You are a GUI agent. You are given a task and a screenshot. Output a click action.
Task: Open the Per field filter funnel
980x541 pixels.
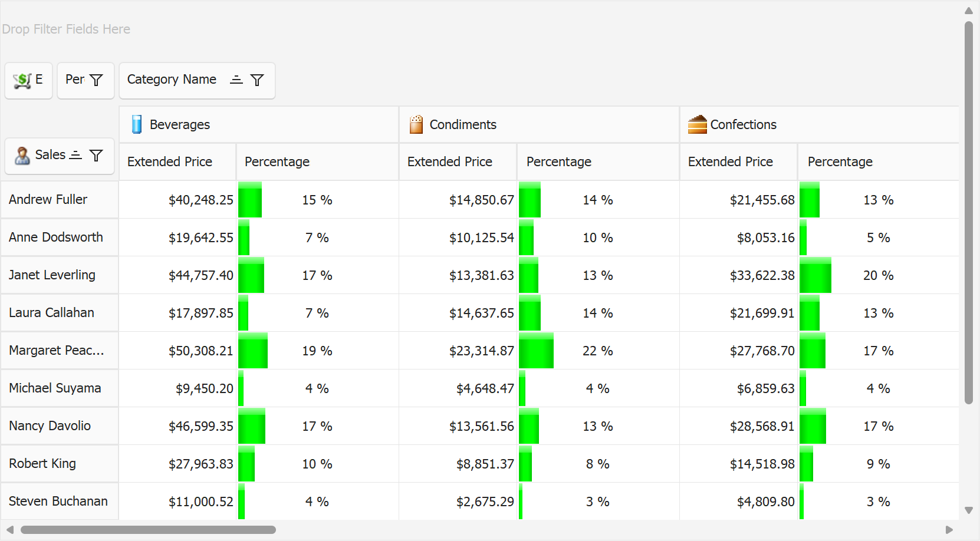pyautogui.click(x=97, y=80)
